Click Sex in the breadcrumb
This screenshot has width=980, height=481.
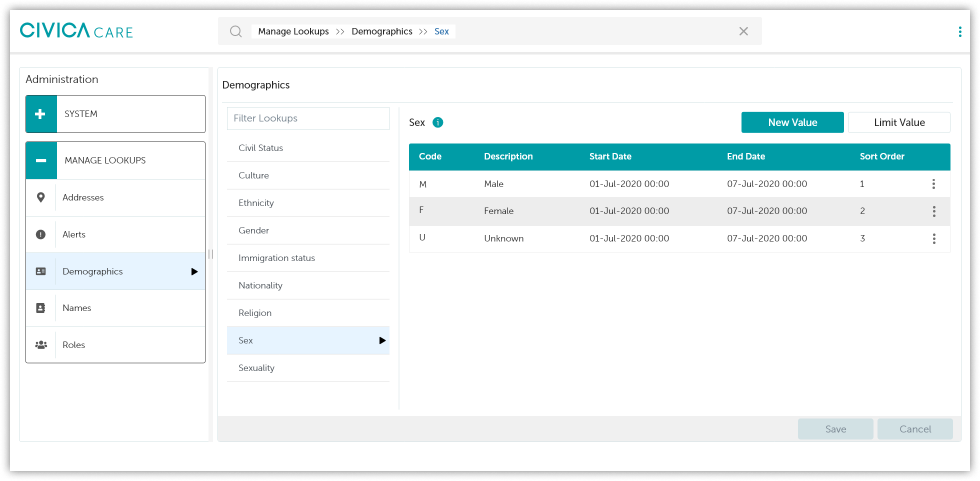(441, 31)
